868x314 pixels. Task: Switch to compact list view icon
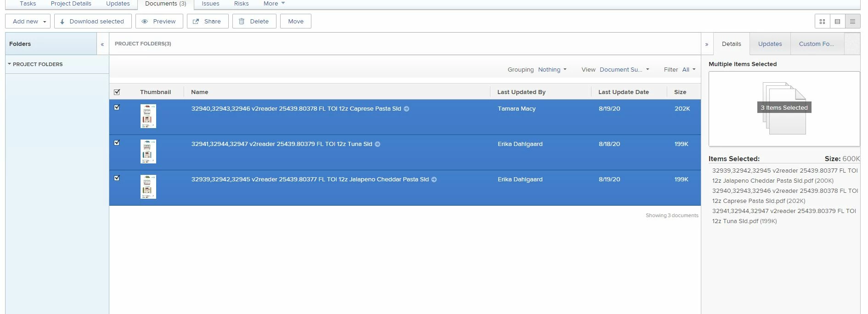[852, 22]
